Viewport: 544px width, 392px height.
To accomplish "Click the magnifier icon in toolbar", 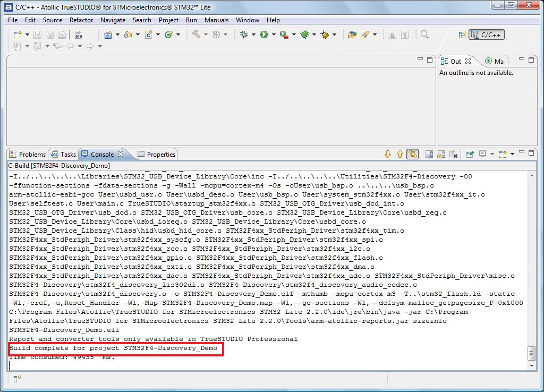I will pyautogui.click(x=424, y=35).
